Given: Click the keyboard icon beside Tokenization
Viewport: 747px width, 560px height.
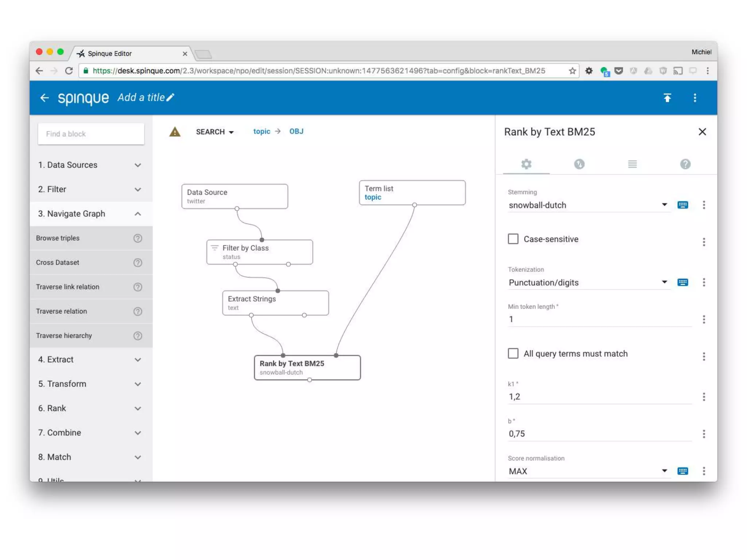Looking at the screenshot, I should [x=682, y=282].
